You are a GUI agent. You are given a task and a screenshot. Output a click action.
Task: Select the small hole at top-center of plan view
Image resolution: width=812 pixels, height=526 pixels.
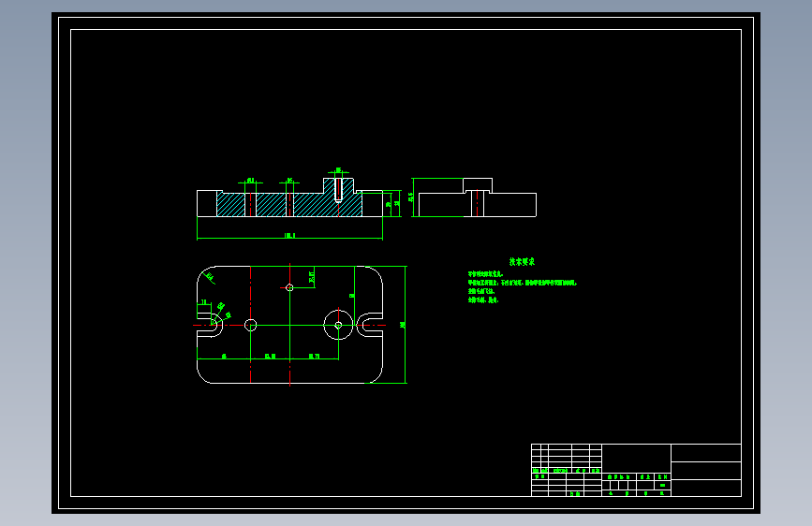click(289, 287)
